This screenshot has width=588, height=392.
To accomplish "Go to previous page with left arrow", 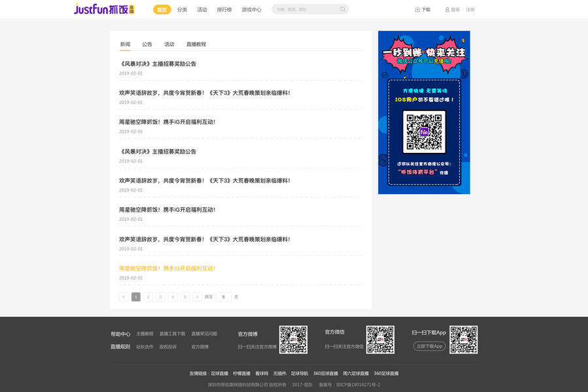I will (124, 297).
